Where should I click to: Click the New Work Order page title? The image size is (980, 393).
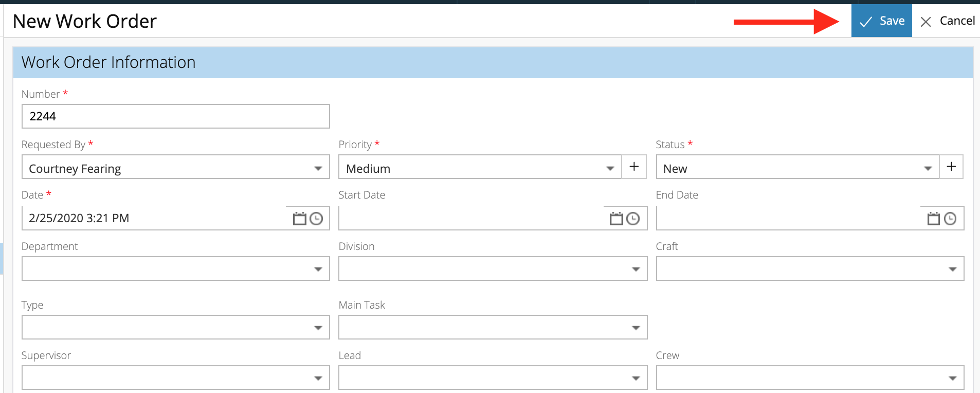tap(85, 21)
